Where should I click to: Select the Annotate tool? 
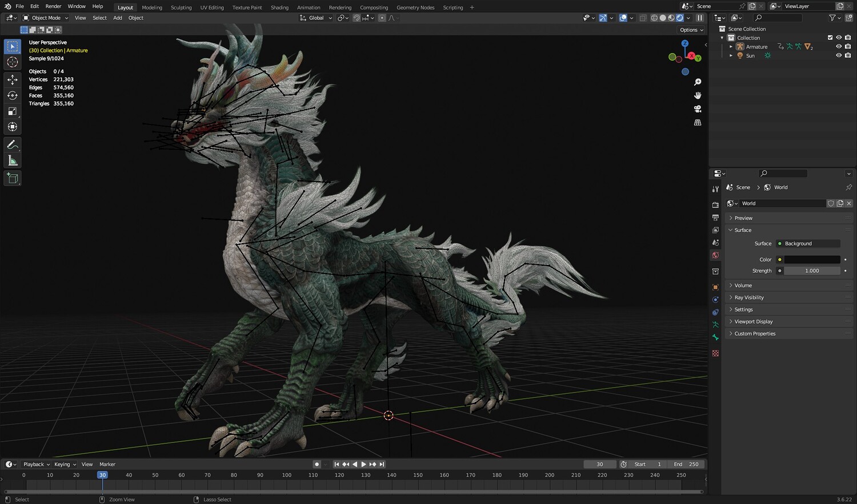pos(13,145)
